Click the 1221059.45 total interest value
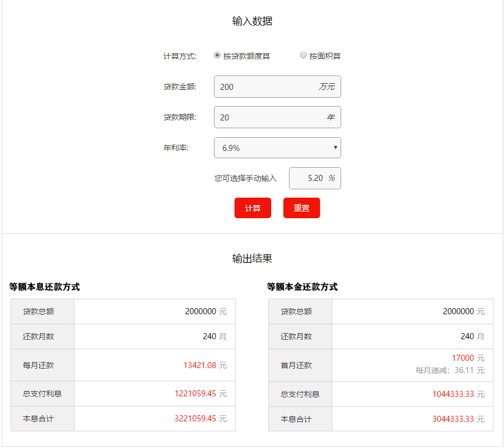The image size is (504, 448). [195, 394]
